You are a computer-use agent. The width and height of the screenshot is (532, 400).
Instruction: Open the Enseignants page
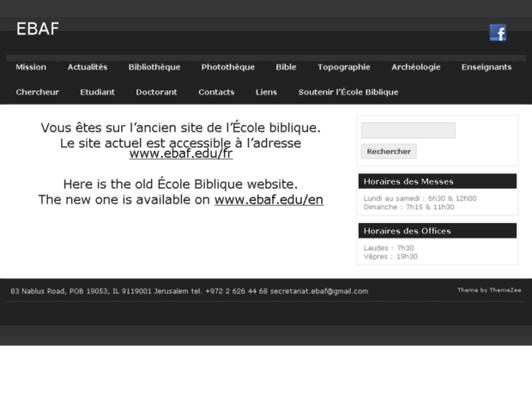tap(487, 67)
